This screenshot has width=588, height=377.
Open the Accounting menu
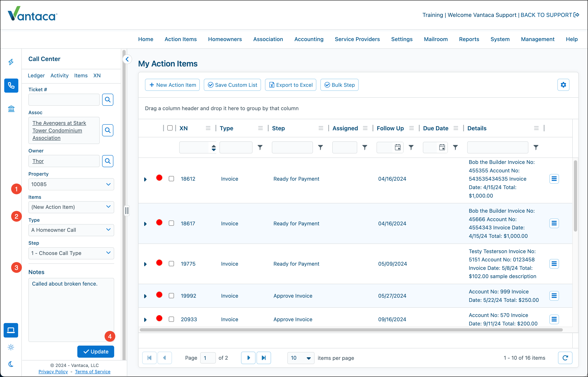pos(309,39)
